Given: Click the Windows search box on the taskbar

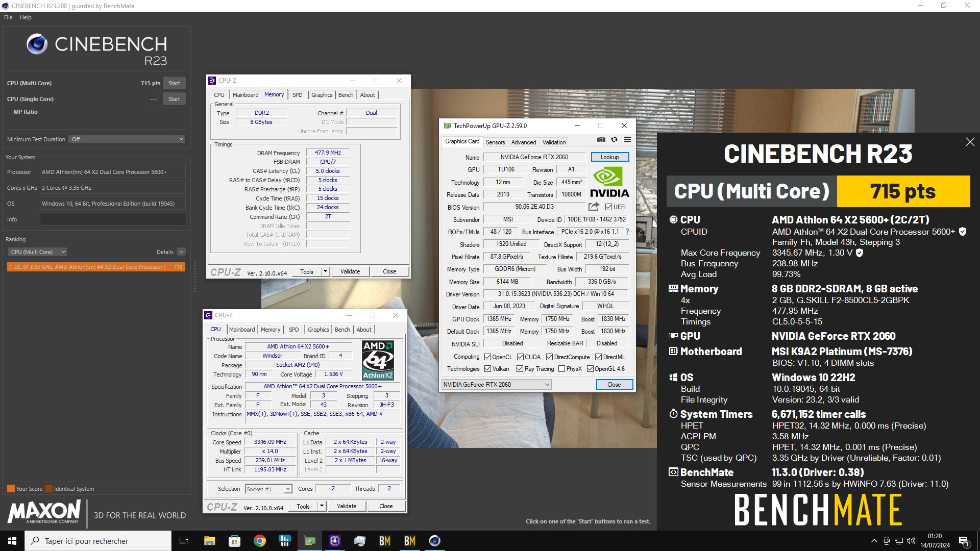Looking at the screenshot, I should click(98, 541).
